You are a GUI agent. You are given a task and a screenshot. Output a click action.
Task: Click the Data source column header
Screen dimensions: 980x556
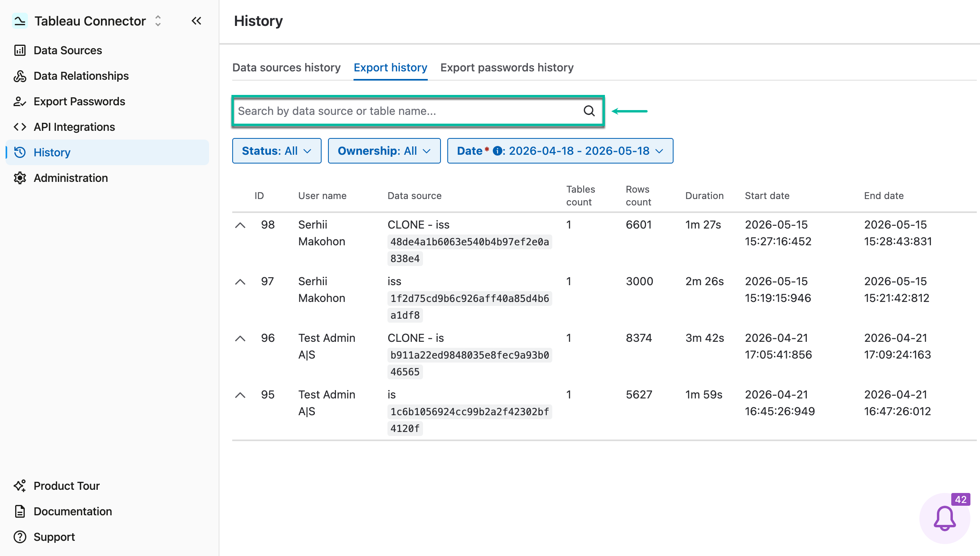415,195
